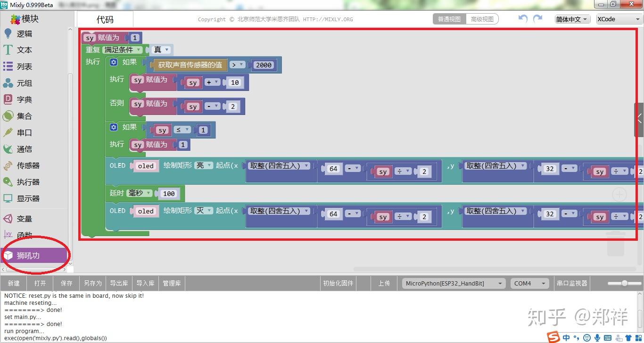644x343 pixels.
Task: Open the 通信 (Communication) category icon
Action: coord(8,149)
